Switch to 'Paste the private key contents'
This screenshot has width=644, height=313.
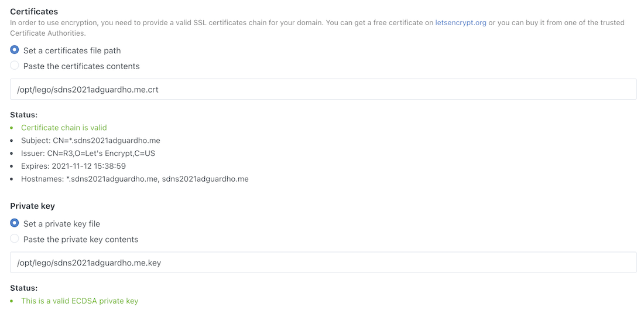(x=15, y=239)
